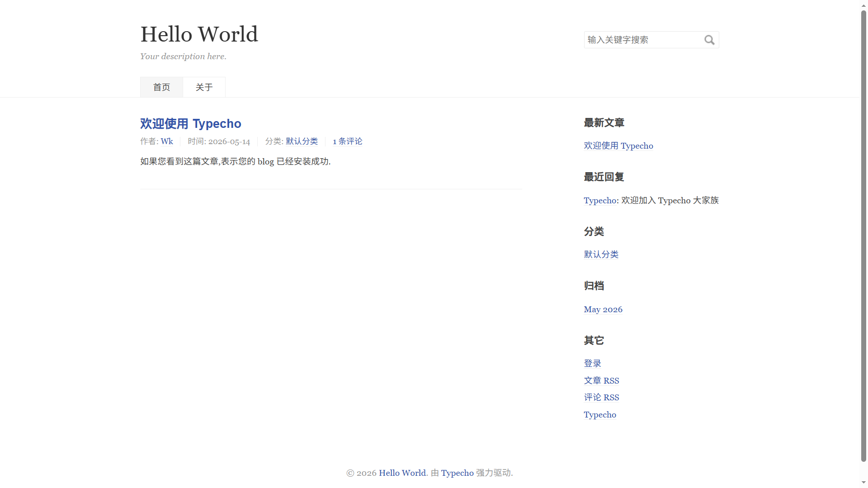Click the 最近回复 sidebar heading
The width and height of the screenshot is (868, 488).
point(604,177)
